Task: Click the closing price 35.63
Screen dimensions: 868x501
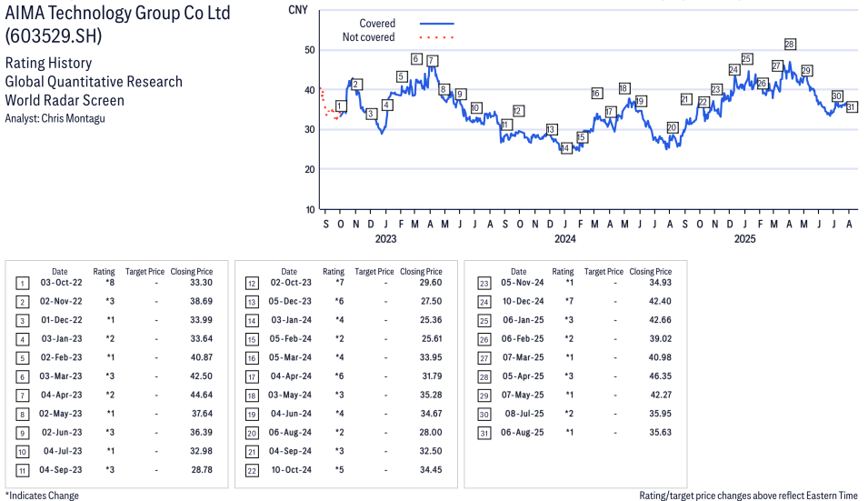Action: (x=661, y=433)
